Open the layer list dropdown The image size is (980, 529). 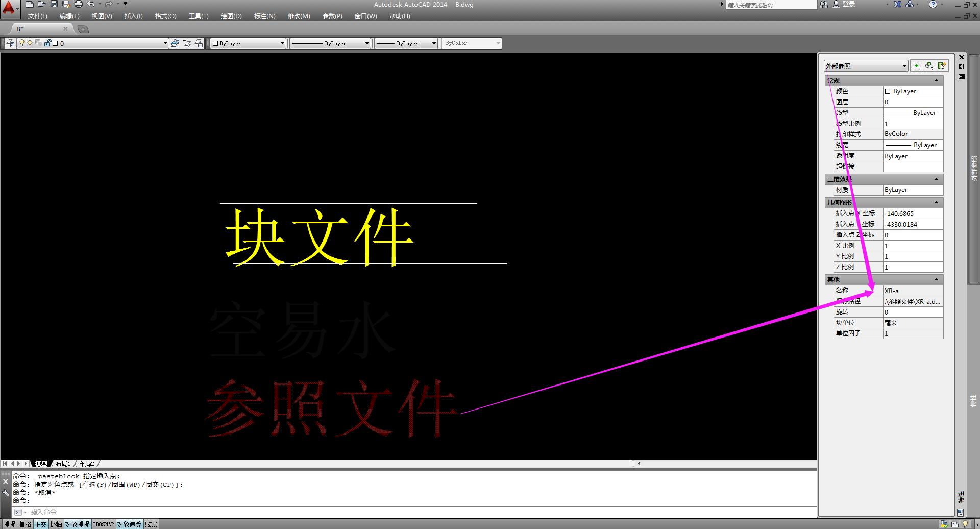165,43
